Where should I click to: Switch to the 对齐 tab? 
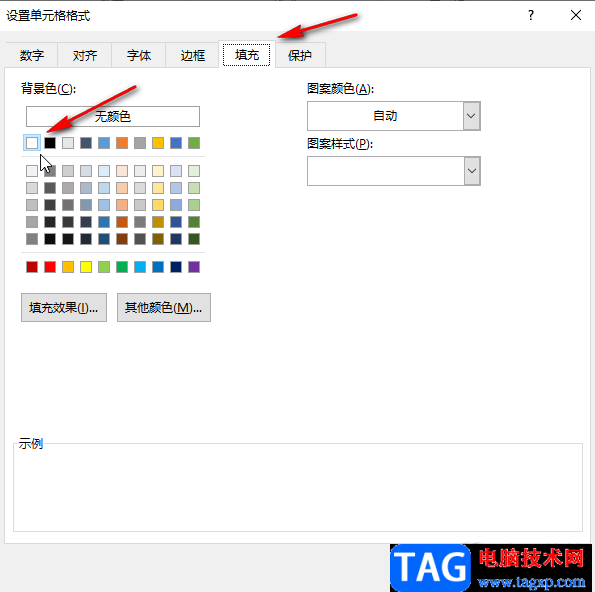point(85,55)
